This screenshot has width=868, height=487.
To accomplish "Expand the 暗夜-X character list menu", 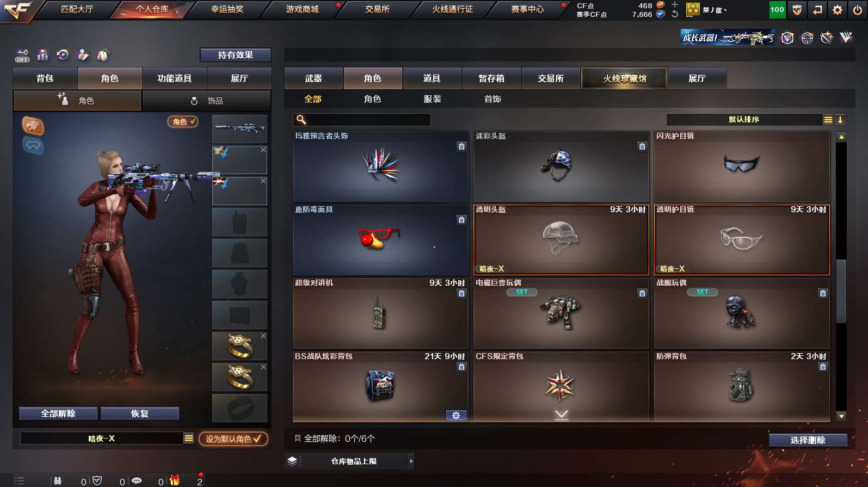I will 189,439.
